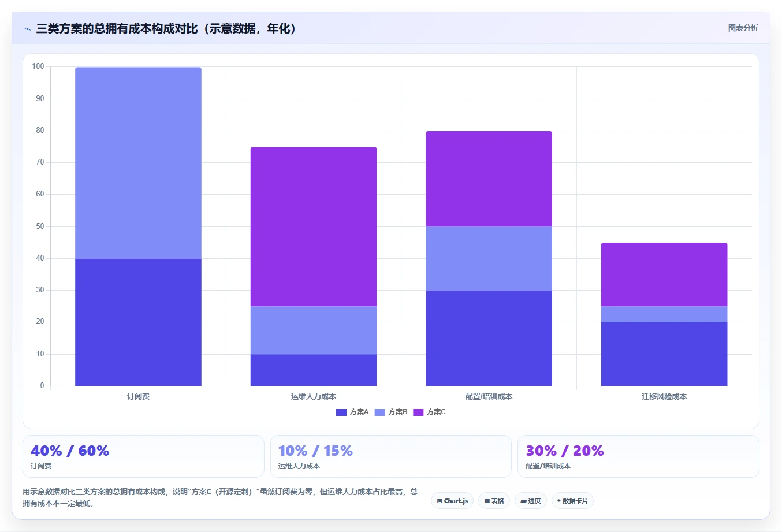782x532 pixels.
Task: Click the 图表分析 label in header
Action: tap(743, 28)
